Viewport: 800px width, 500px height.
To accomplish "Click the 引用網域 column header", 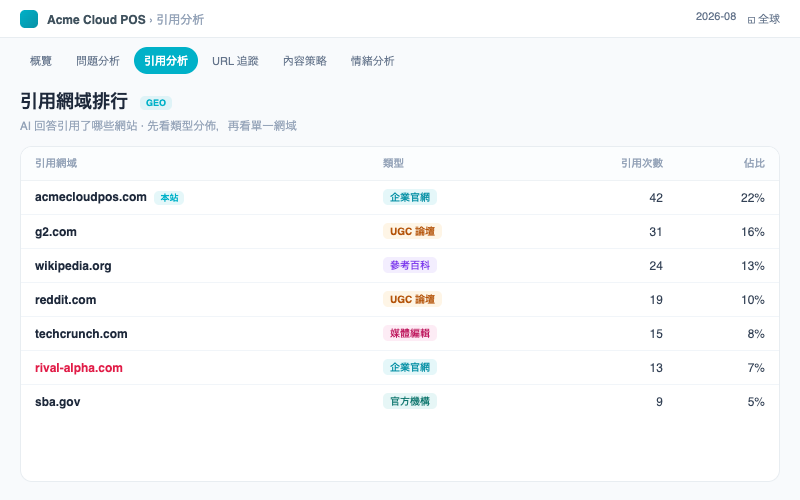I will (x=56, y=163).
